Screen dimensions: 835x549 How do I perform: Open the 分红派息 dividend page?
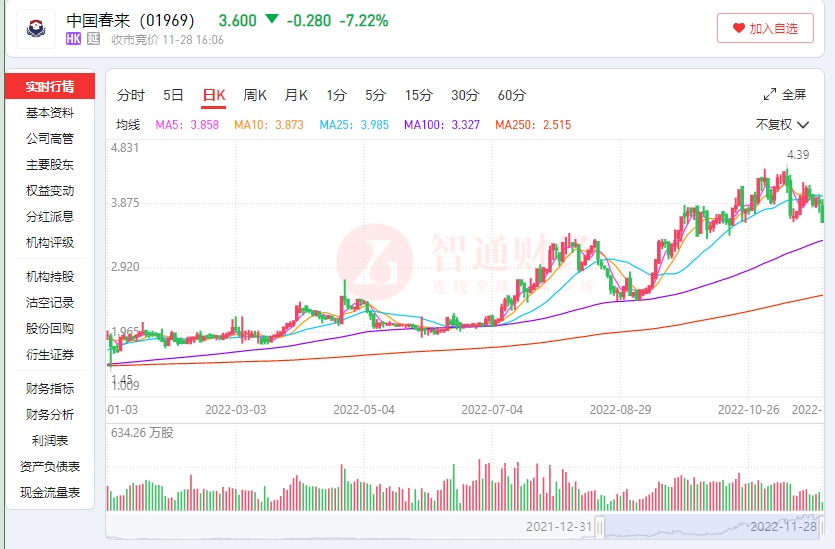pyautogui.click(x=50, y=217)
